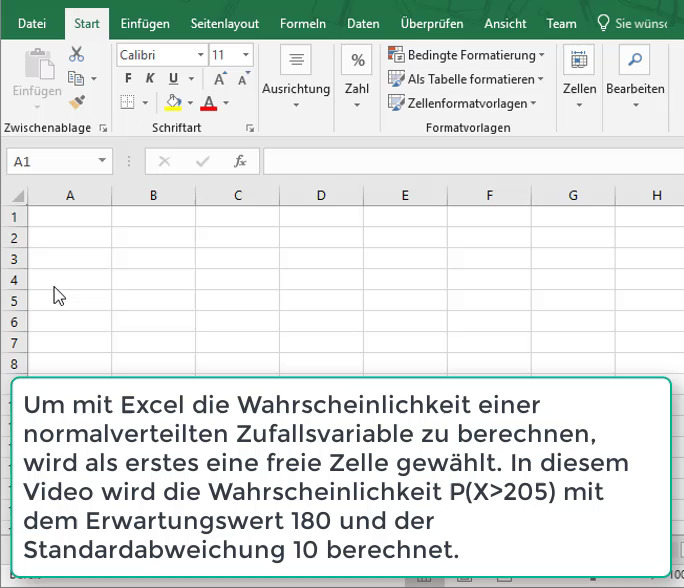Screen dimensions: 684x588
Task: Toggle bold formatting with F button
Action: [x=128, y=79]
